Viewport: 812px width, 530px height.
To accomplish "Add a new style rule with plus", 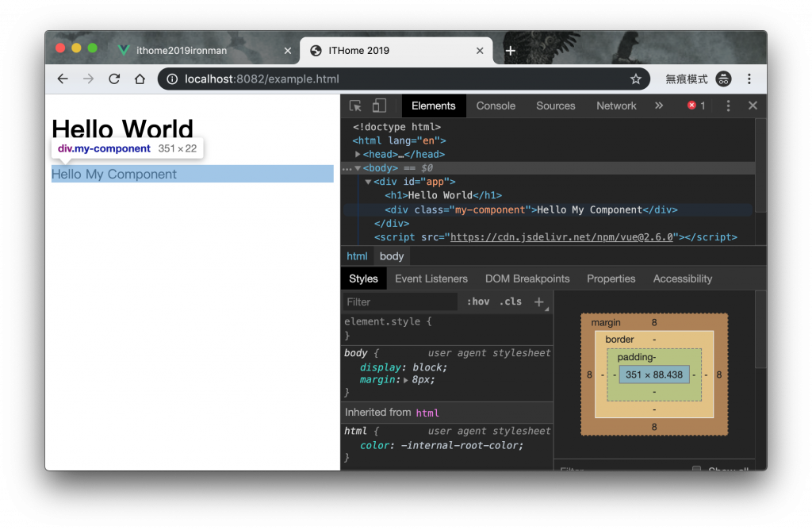I will [539, 301].
